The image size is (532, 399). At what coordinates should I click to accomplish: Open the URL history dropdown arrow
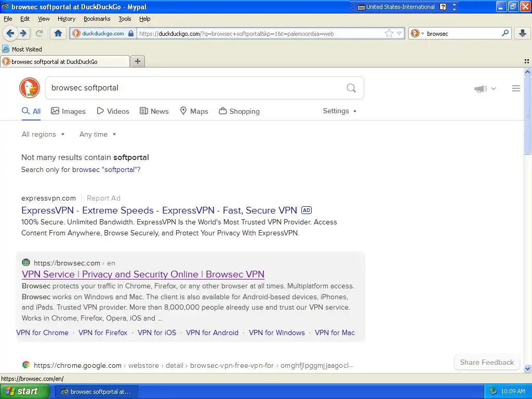coord(400,33)
